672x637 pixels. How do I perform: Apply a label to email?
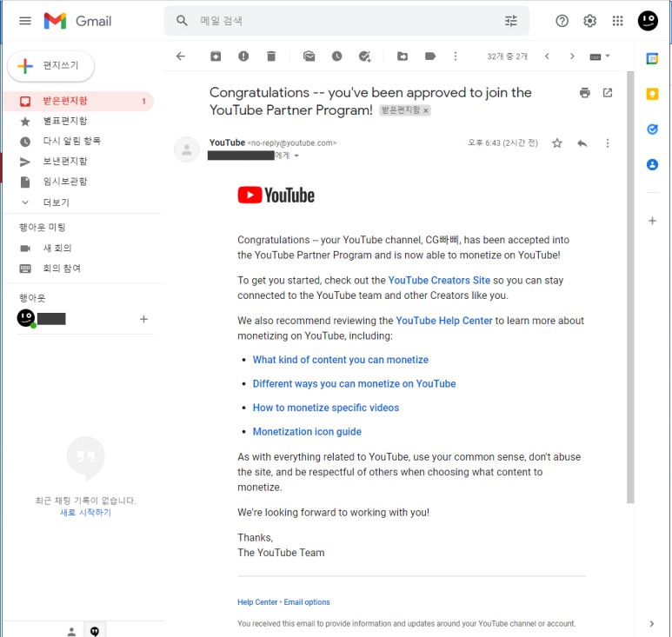(x=430, y=56)
